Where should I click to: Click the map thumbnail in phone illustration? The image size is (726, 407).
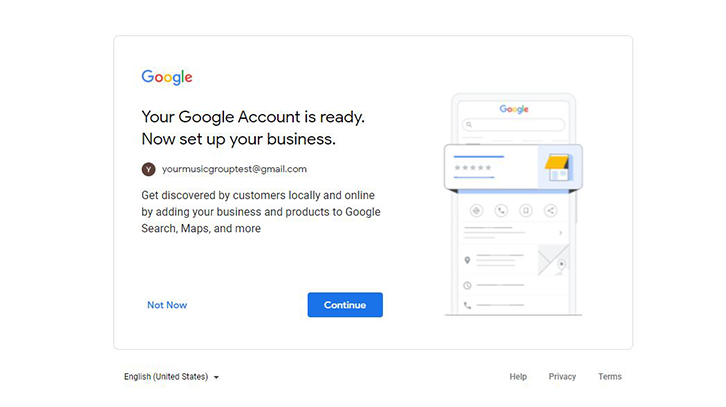tap(553, 260)
